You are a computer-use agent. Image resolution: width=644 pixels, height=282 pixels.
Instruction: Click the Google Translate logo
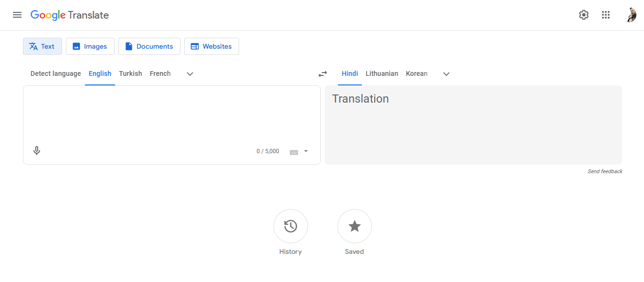pyautogui.click(x=70, y=15)
